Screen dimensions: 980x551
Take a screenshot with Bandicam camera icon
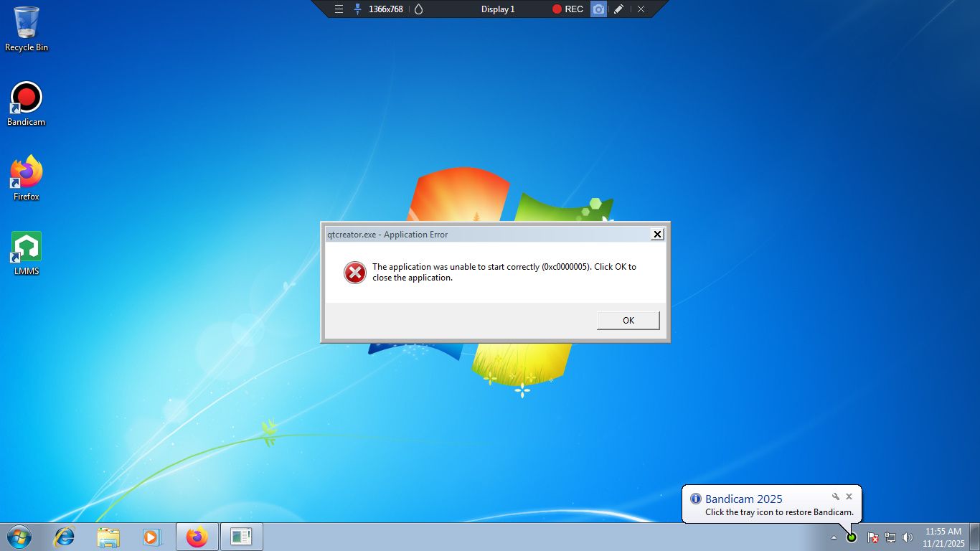[x=598, y=9]
